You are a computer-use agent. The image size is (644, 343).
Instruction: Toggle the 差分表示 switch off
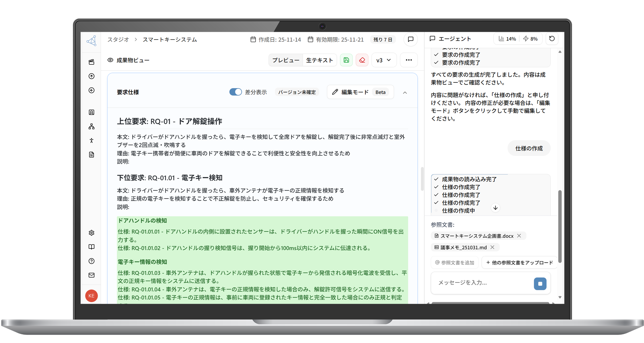tap(235, 92)
